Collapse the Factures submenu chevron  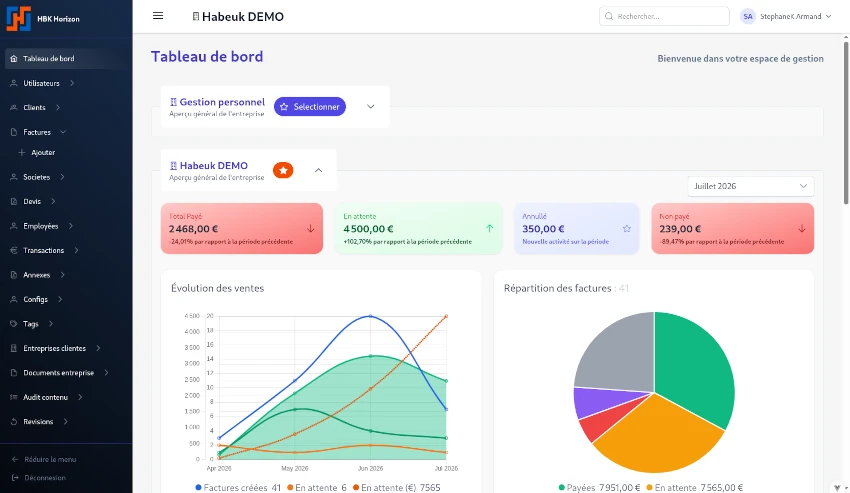63,132
